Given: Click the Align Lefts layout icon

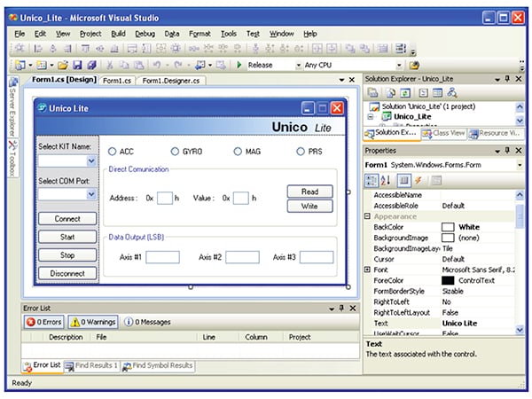Looking at the screenshot, I should [x=38, y=49].
